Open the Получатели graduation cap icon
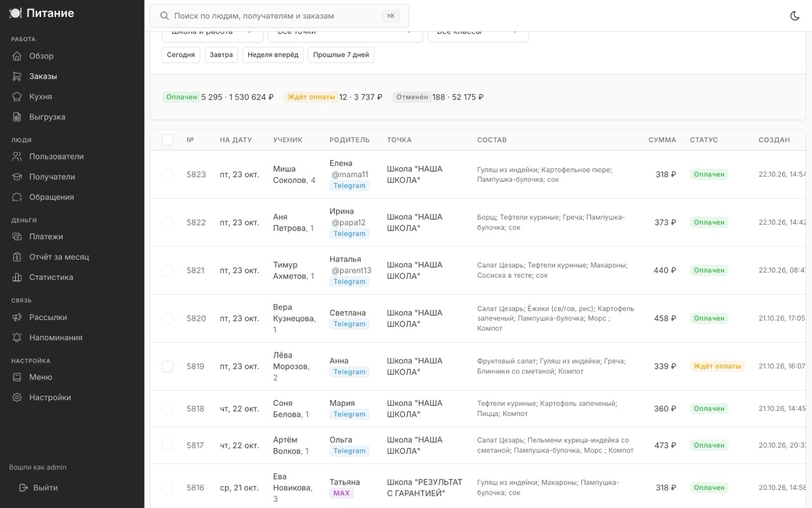This screenshot has width=812, height=508. [x=17, y=177]
